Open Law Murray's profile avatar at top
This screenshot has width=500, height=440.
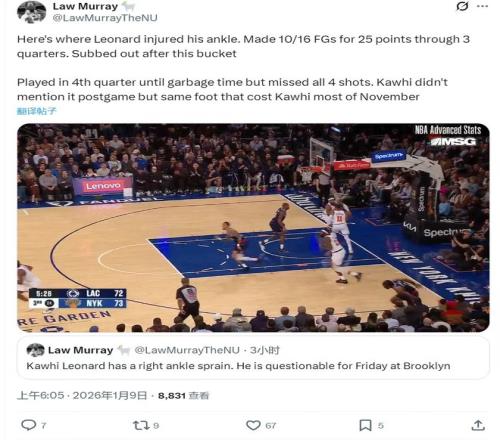(32, 12)
